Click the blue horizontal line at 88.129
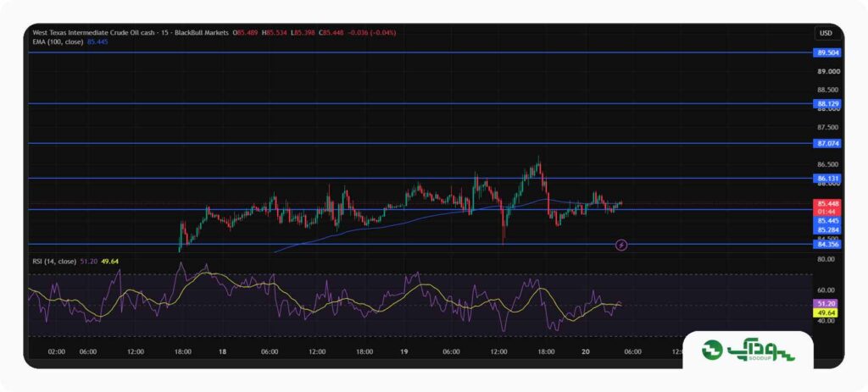This screenshot has height=392, width=868. (x=420, y=103)
